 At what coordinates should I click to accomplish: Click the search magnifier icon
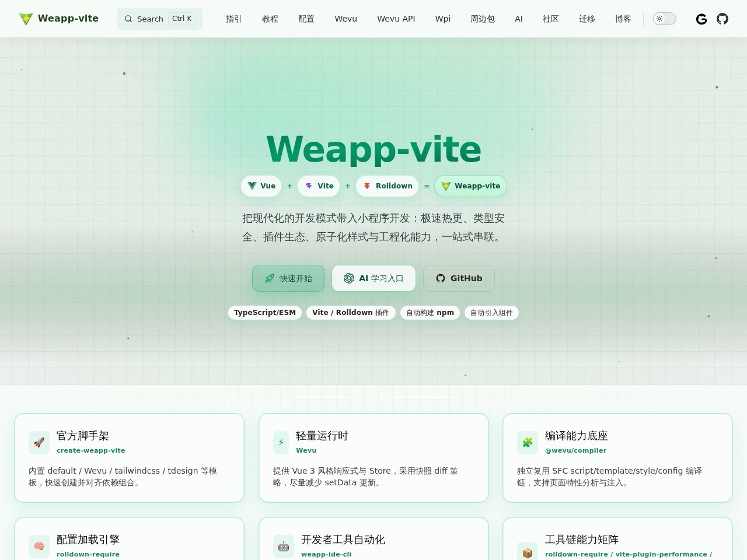point(128,19)
